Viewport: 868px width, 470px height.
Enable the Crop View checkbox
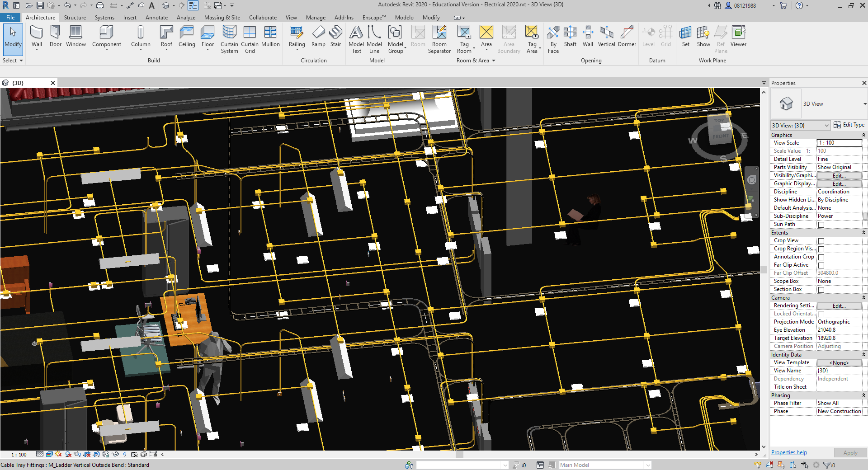[821, 241]
